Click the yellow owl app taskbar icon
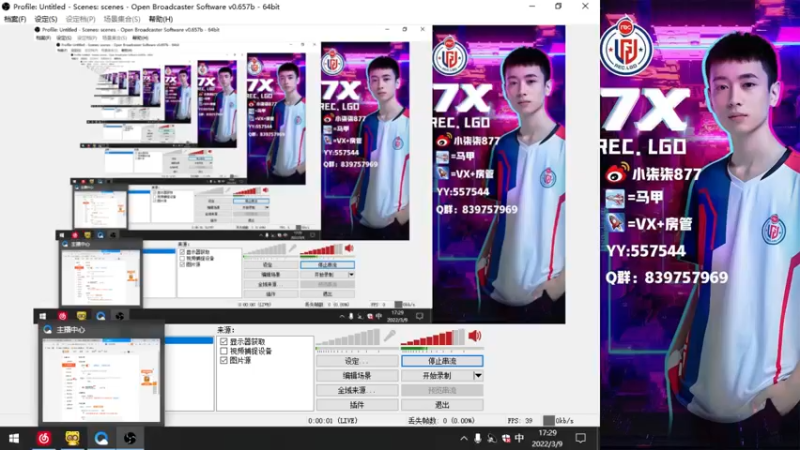Image resolution: width=800 pixels, height=450 pixels. click(72, 438)
